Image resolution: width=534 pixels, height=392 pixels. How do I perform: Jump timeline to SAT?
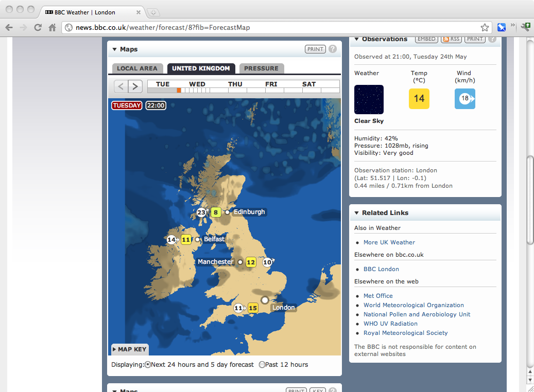tap(309, 84)
